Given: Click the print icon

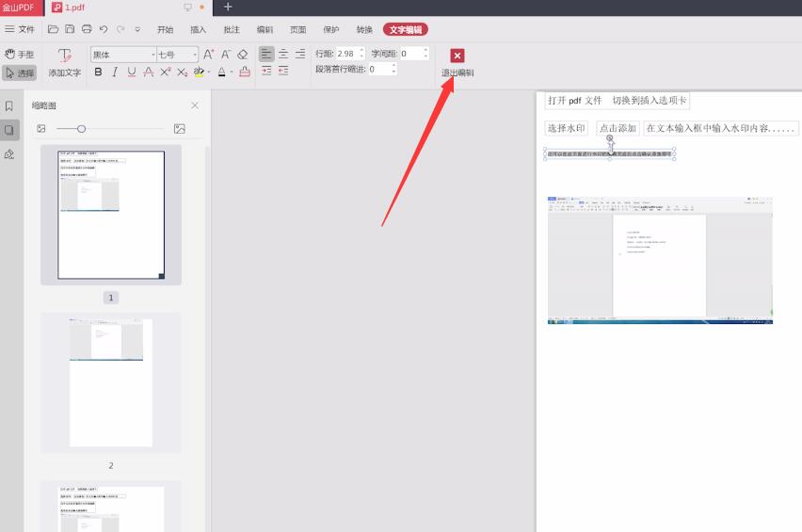Looking at the screenshot, I should pyautogui.click(x=87, y=29).
